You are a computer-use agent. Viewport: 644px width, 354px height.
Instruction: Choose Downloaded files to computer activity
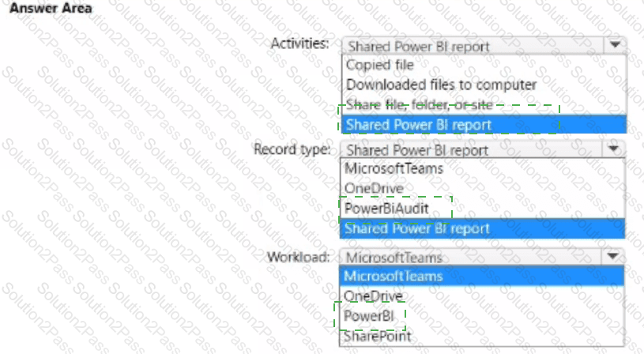coord(484,85)
